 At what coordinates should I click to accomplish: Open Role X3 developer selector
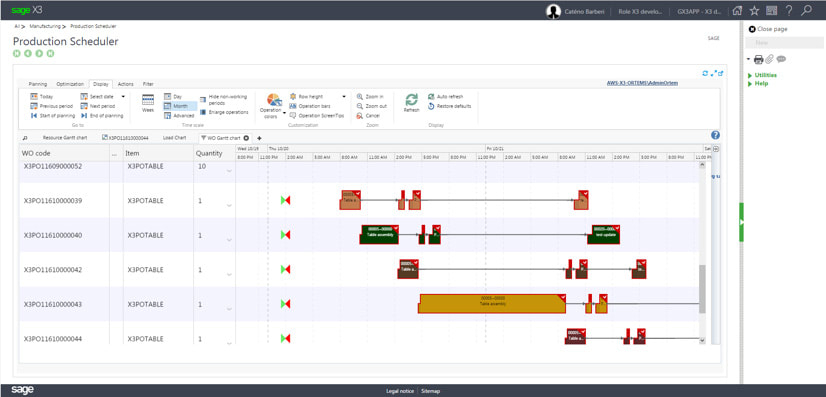pos(640,12)
